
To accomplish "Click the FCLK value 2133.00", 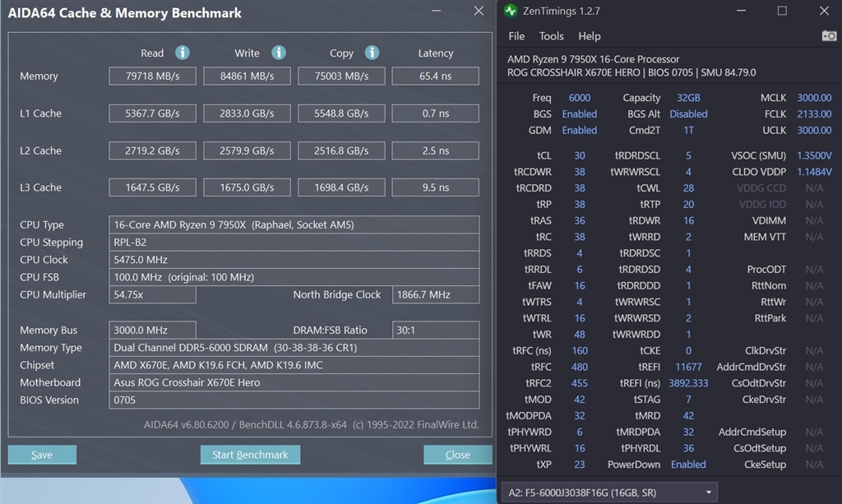I will pos(814,113).
